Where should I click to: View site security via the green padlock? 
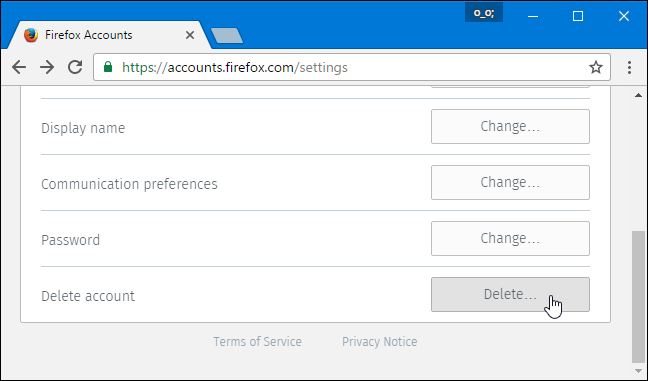108,67
